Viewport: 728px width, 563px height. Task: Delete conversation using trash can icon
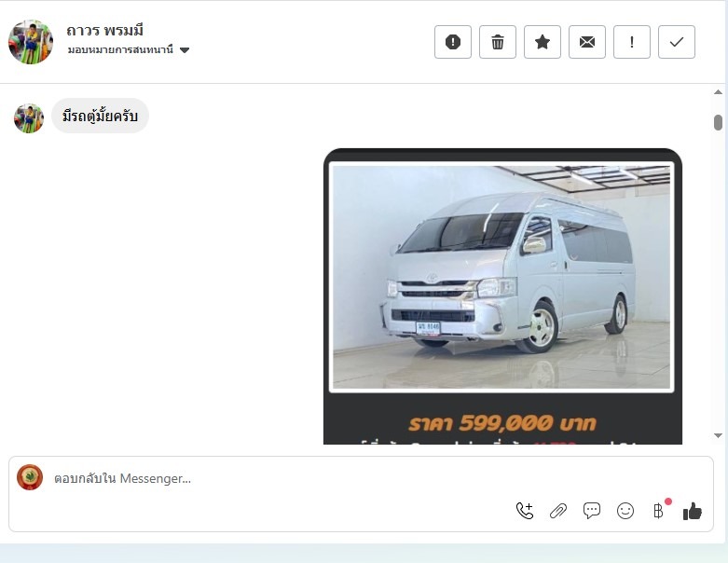(497, 42)
